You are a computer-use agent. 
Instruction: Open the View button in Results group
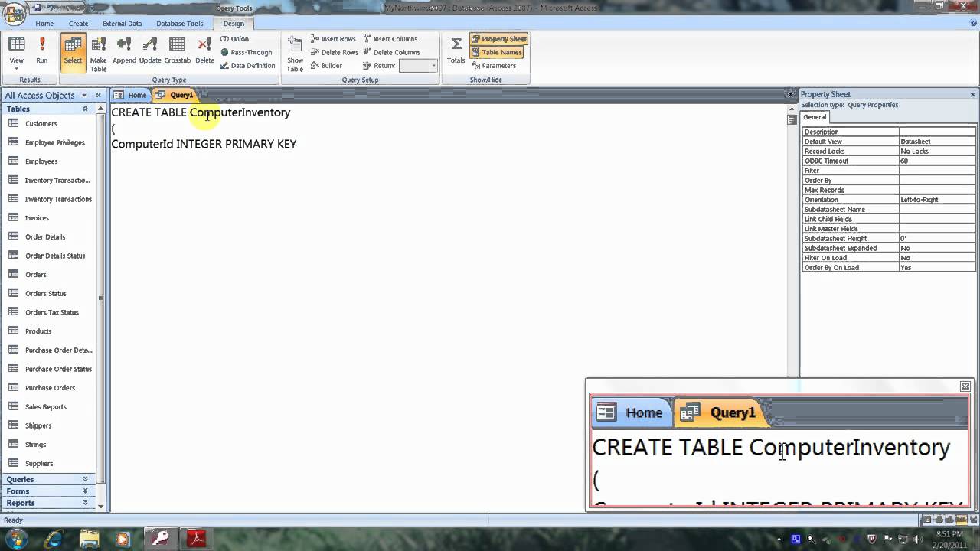[16, 53]
